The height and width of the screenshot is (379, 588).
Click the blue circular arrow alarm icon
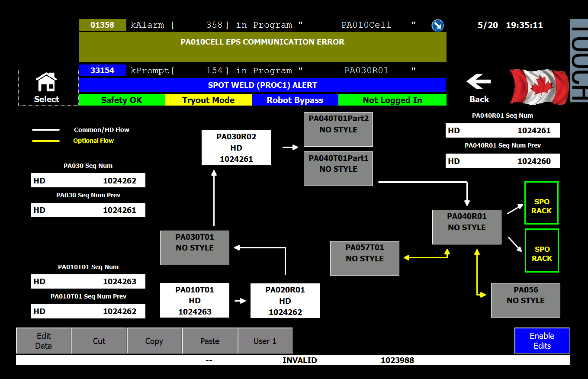click(x=437, y=26)
